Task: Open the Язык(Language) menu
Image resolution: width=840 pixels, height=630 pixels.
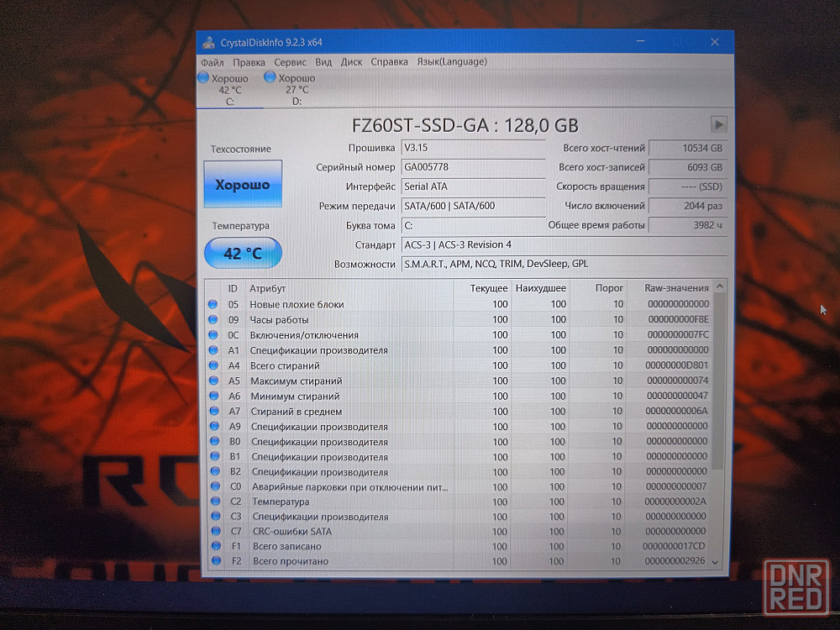Action: (x=452, y=62)
